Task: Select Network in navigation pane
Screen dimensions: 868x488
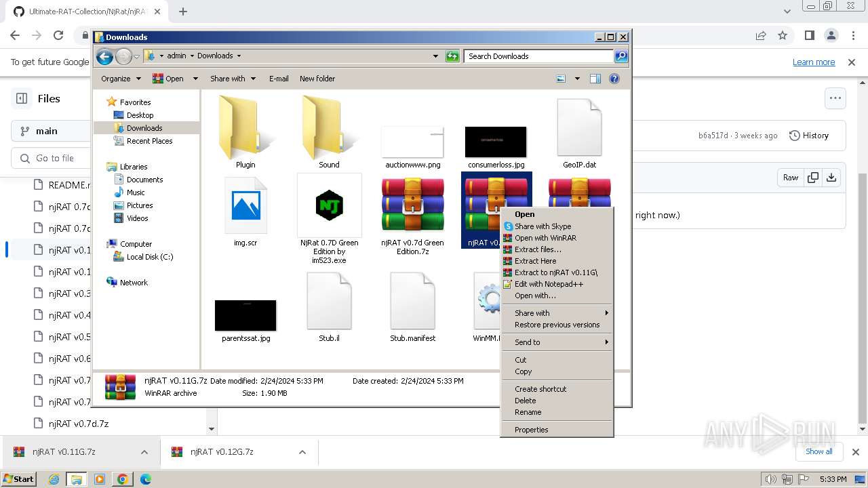Action: [x=127, y=283]
